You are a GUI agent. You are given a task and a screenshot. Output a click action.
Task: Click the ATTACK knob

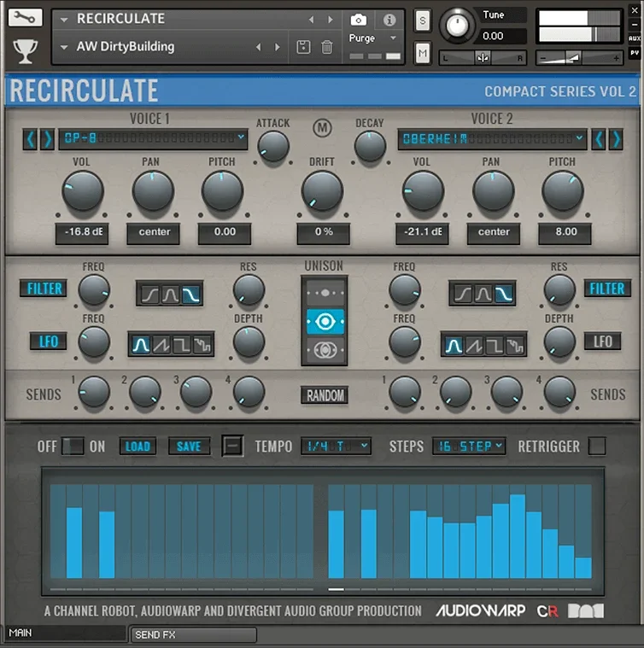coord(273,147)
